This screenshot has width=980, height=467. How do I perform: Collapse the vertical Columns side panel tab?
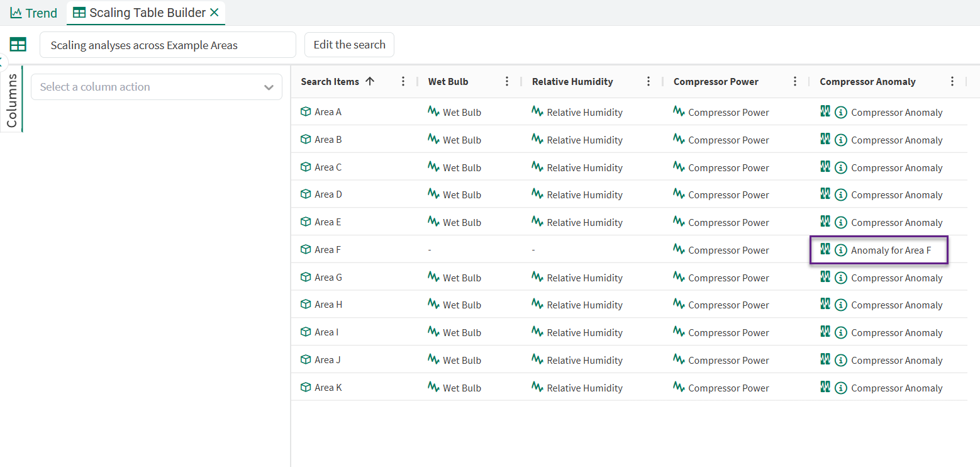[12, 99]
